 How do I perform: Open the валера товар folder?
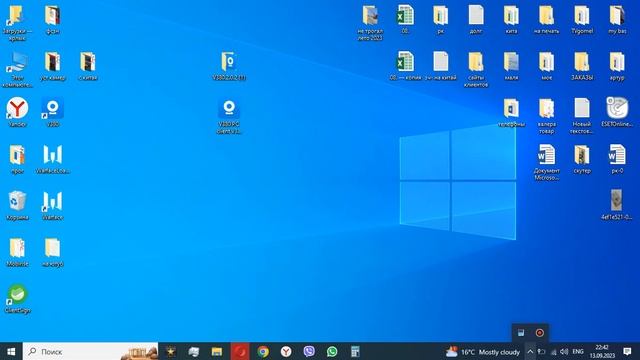coord(546,108)
